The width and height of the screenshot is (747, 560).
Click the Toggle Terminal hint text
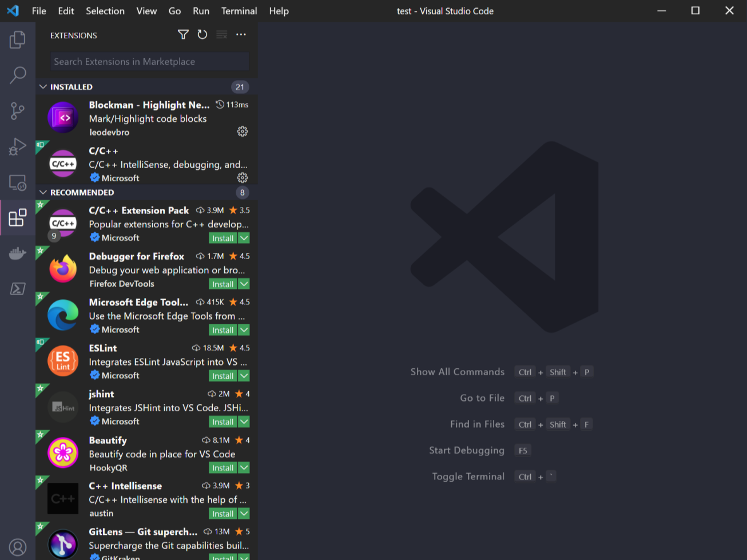click(x=468, y=476)
